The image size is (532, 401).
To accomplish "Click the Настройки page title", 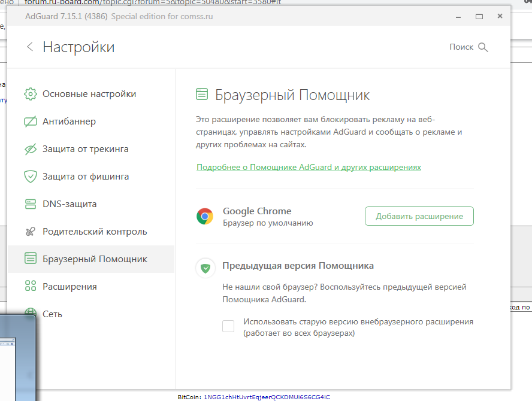I will (78, 47).
